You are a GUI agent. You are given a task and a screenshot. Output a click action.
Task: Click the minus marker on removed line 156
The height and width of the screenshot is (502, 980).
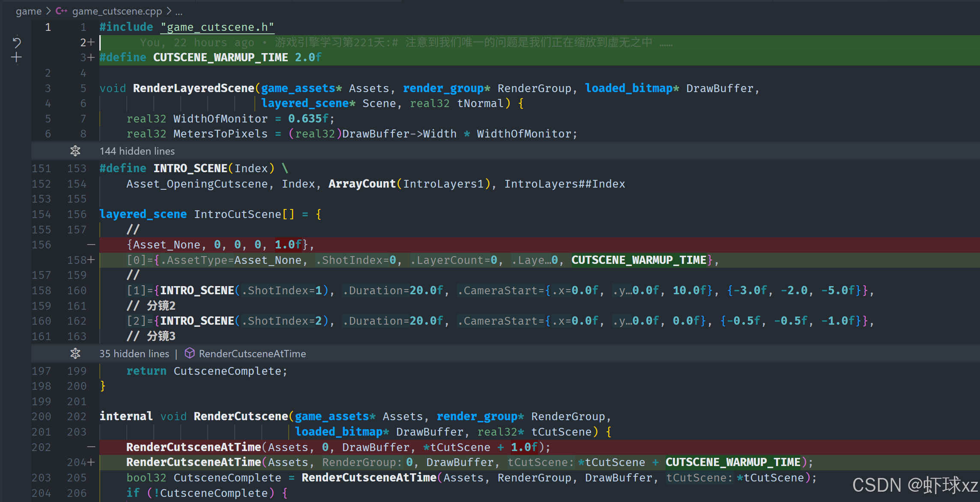pos(91,245)
